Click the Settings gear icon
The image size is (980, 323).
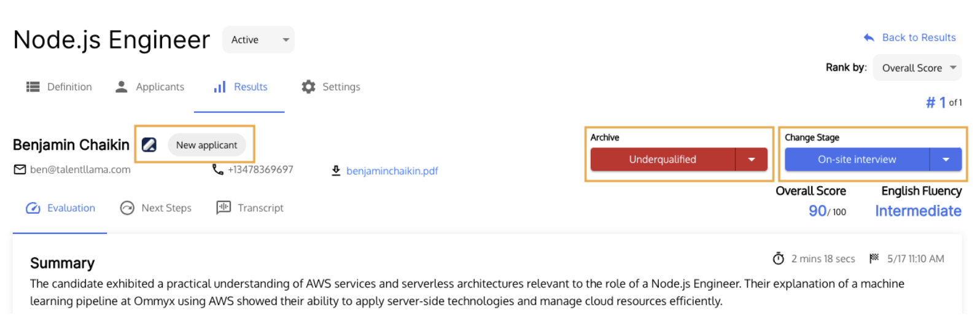[x=308, y=87]
